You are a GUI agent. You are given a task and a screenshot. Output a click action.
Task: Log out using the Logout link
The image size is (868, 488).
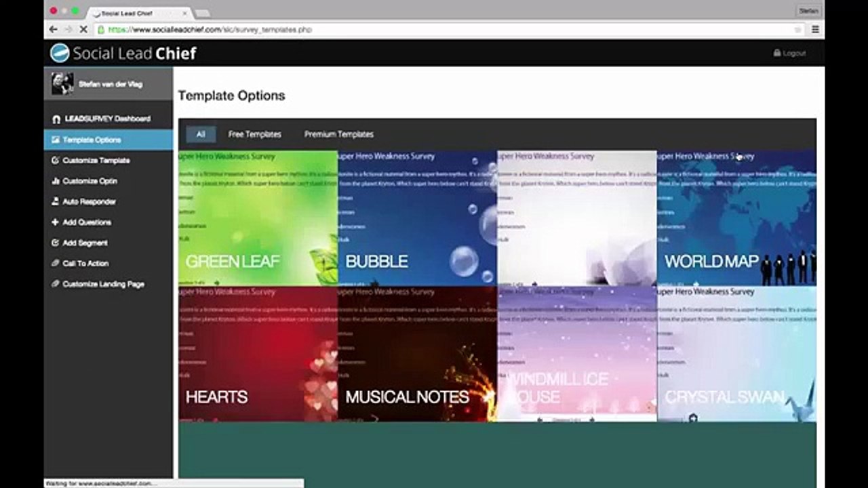click(x=794, y=53)
